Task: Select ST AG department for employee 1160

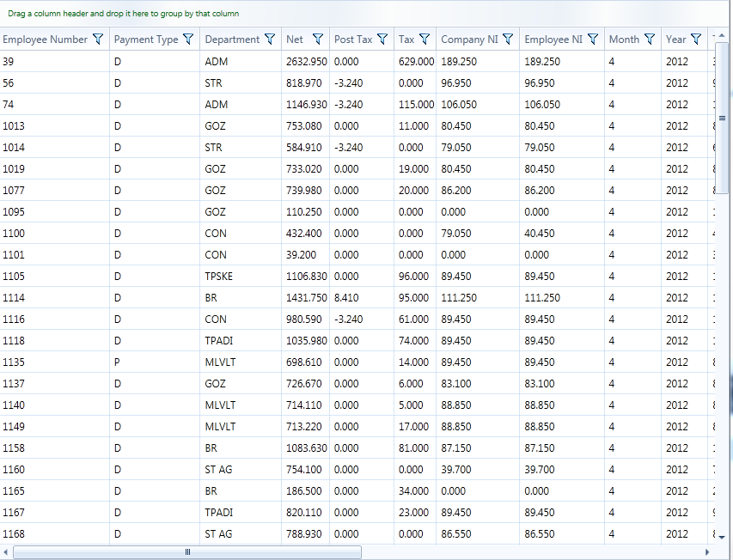Action: [x=241, y=470]
